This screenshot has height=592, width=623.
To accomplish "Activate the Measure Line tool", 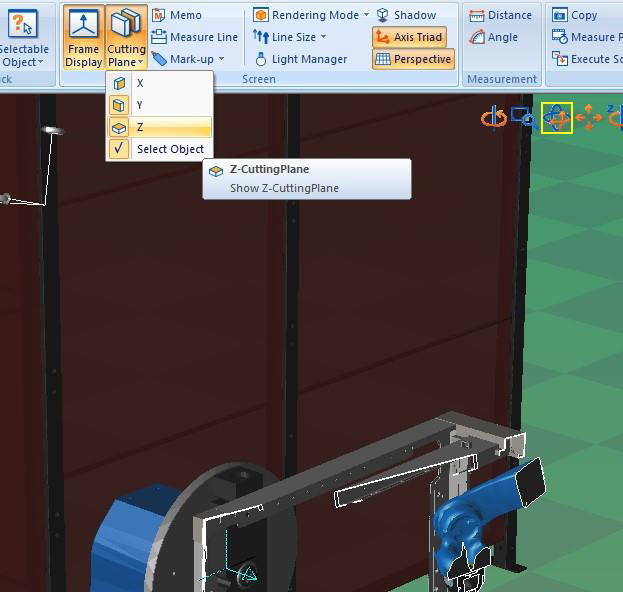I will (x=195, y=37).
